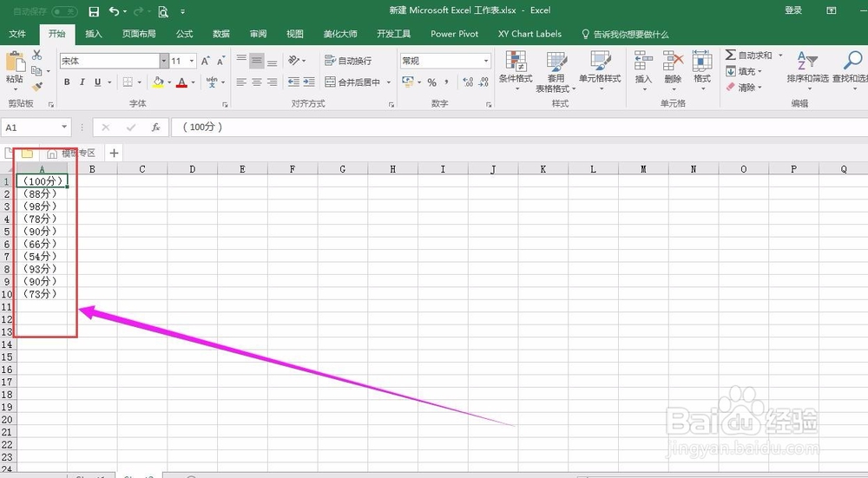868x478 pixels.
Task: Click the Copy icon
Action: click(37, 71)
